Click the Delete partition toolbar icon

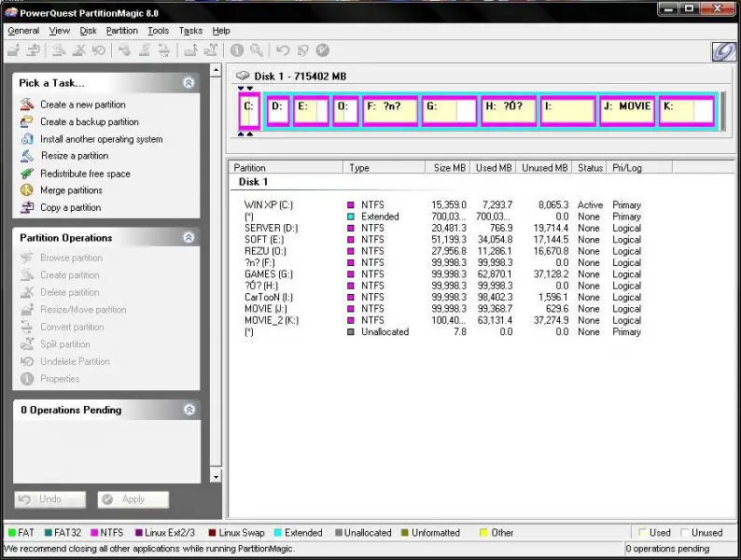79,50
